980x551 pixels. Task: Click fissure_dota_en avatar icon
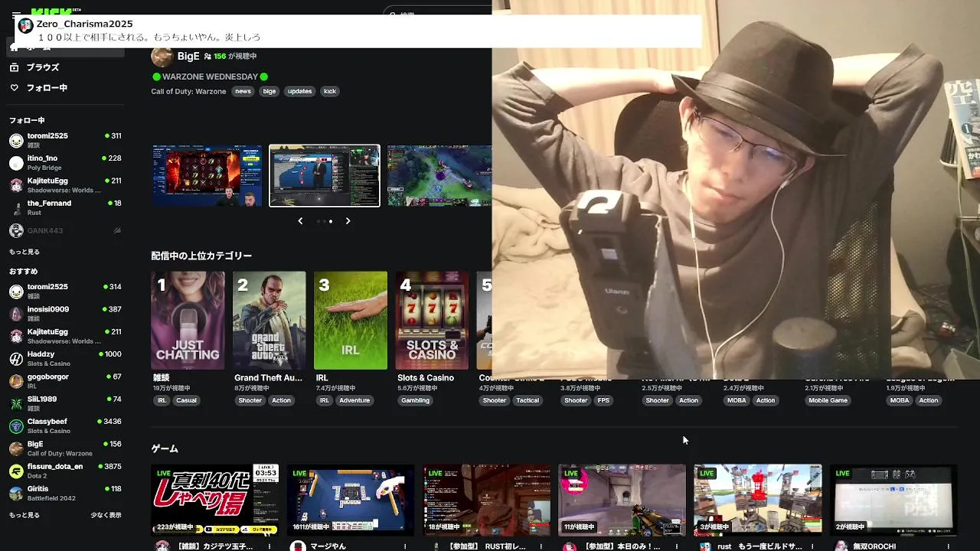[x=16, y=471]
